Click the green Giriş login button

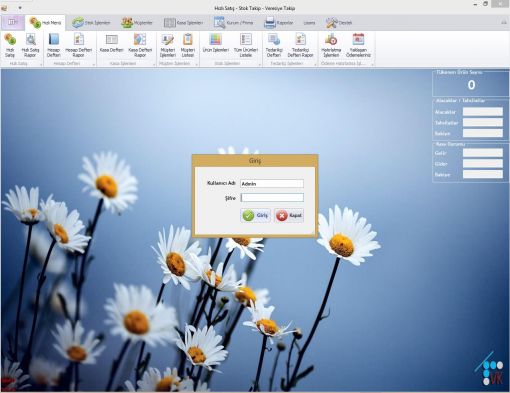point(255,216)
